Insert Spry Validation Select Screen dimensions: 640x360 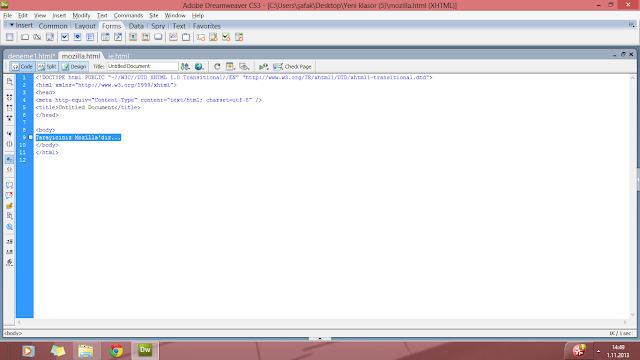tap(239, 37)
